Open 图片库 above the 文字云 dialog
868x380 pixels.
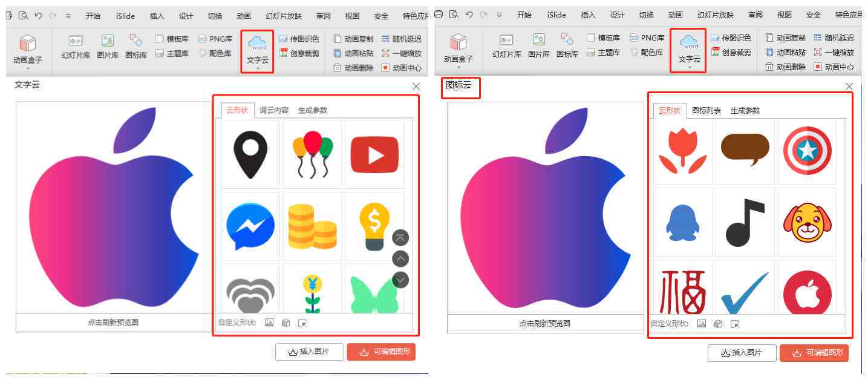click(x=108, y=46)
